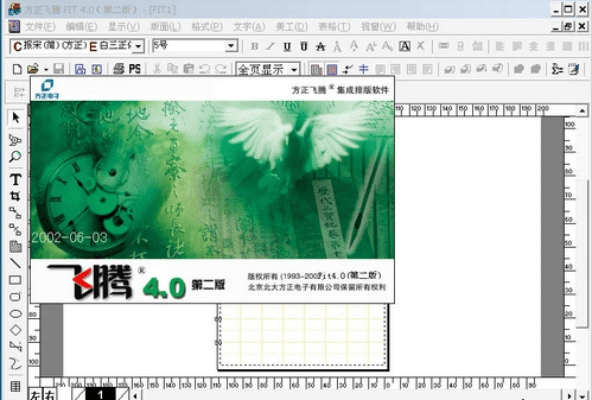Viewport: 592px width, 400px height.
Task: Select the arrow pointer selection tool
Action: coord(15,118)
